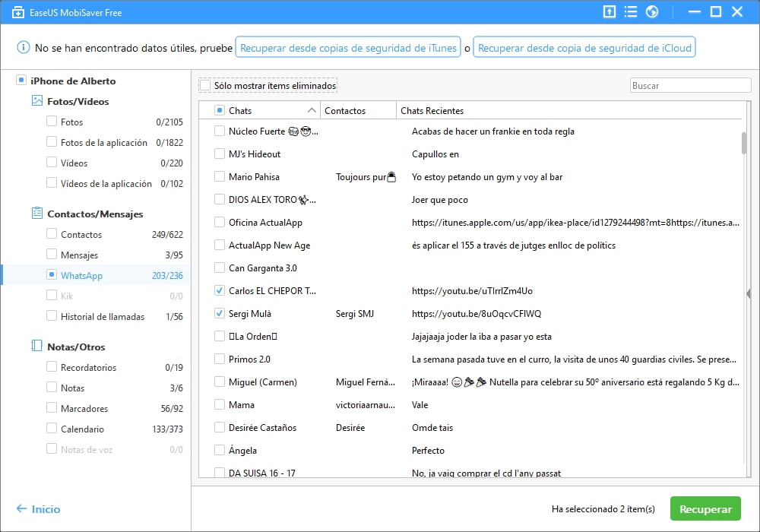Select the Contactos/Mensajes group heading

pyautogui.click(x=95, y=214)
